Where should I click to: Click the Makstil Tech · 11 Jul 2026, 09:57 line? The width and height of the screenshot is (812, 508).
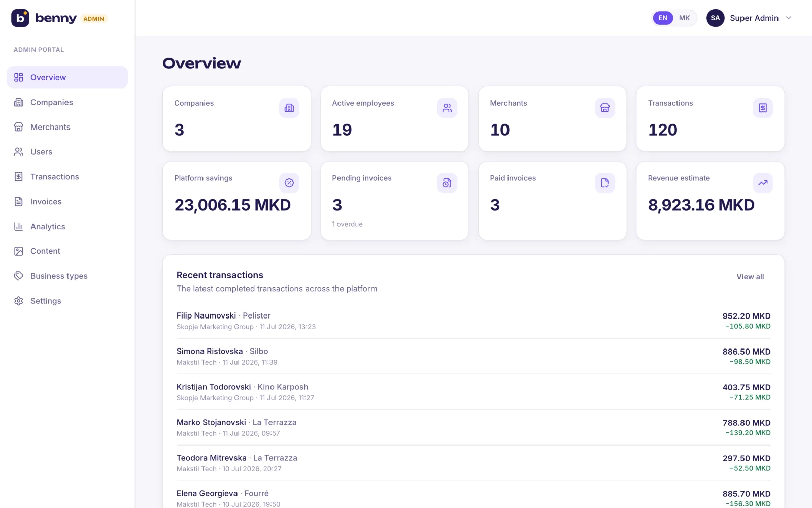click(x=228, y=433)
